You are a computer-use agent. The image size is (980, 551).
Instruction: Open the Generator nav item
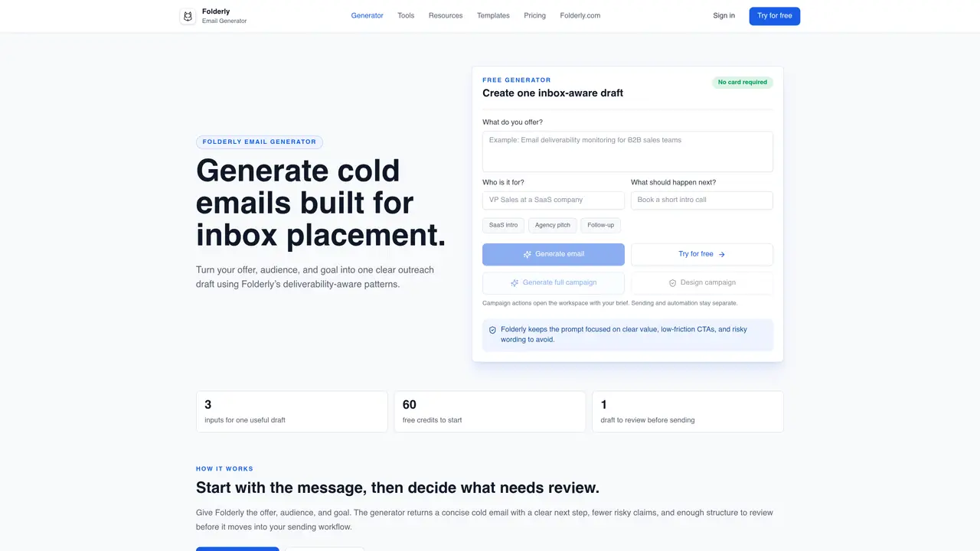[x=367, y=15]
